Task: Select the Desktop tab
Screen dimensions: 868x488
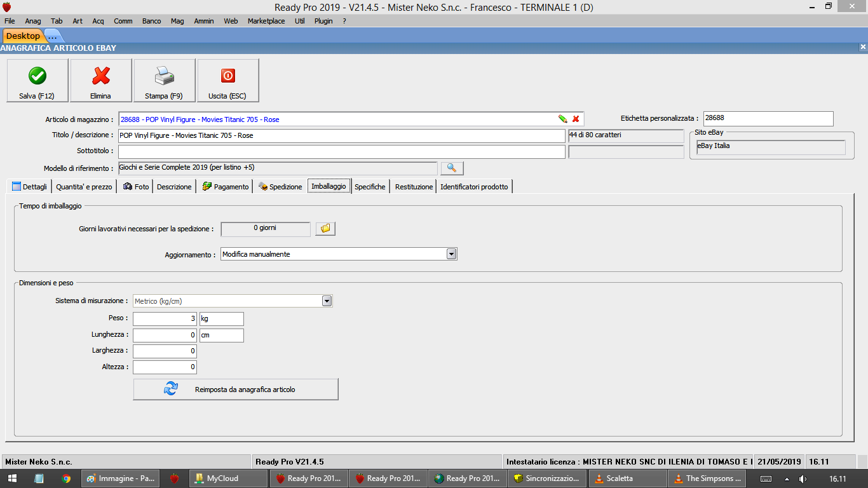Action: coord(23,36)
